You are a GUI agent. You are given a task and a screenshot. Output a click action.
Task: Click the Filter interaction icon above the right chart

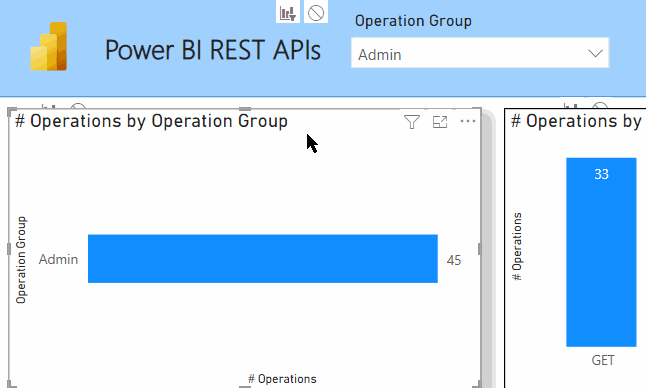571,106
